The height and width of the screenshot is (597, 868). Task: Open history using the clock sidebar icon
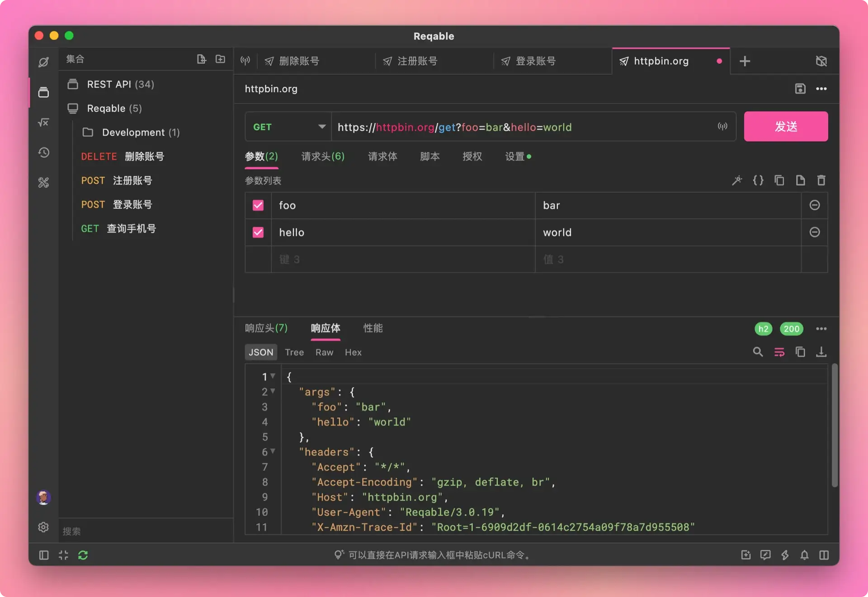(43, 152)
